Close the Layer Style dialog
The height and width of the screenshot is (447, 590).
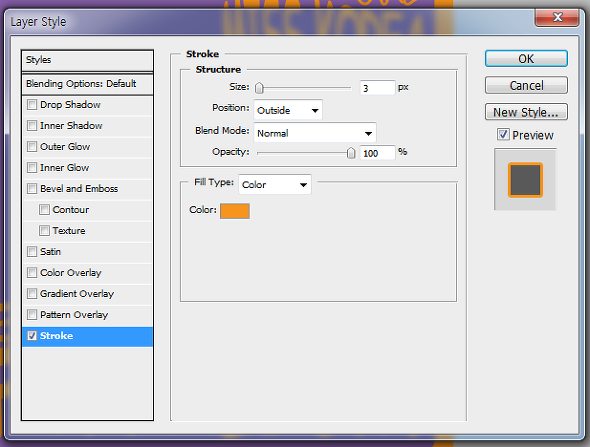click(x=557, y=17)
